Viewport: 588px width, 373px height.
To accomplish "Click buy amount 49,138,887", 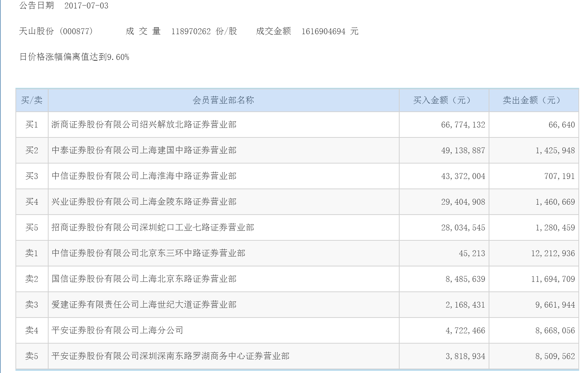I will (463, 151).
